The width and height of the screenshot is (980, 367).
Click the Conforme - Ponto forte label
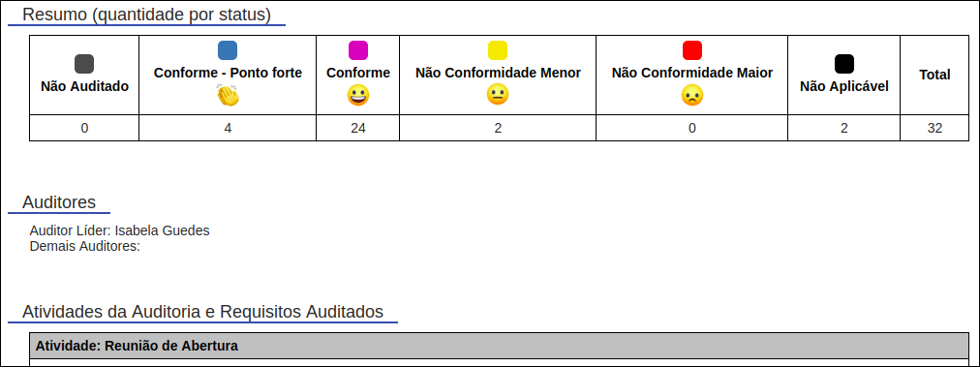point(229,73)
